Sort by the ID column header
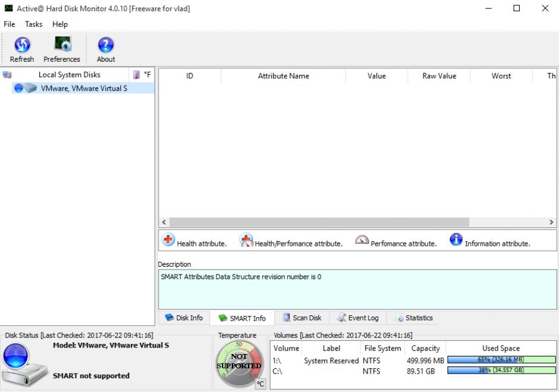Viewport: 559px width, 392px height. coord(190,76)
